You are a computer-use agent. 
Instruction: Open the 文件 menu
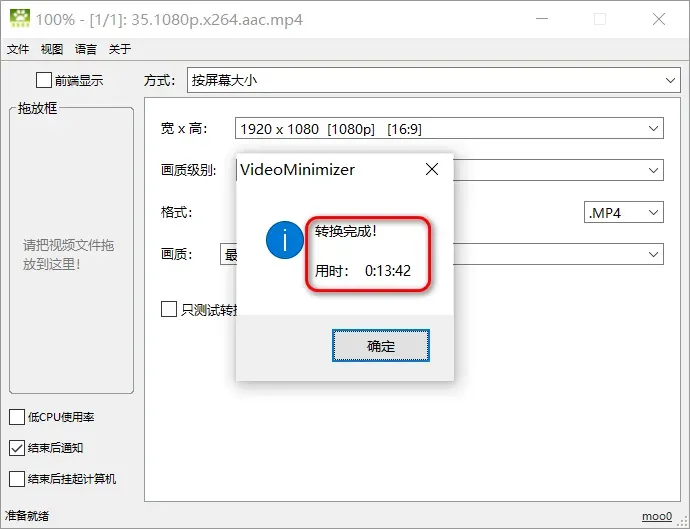(18, 49)
